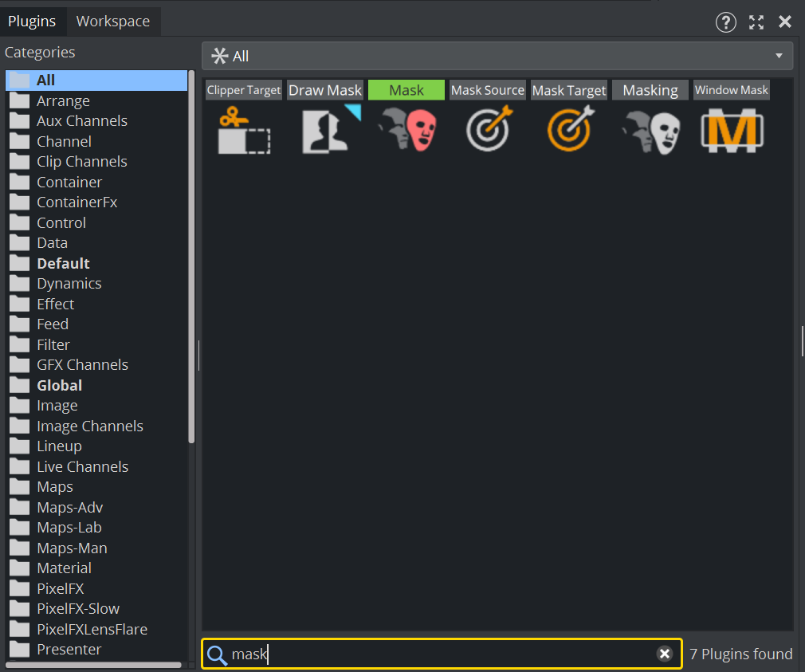Toggle fullscreen with the expand arrows icon
Viewport: 805px width, 672px height.
[756, 22]
